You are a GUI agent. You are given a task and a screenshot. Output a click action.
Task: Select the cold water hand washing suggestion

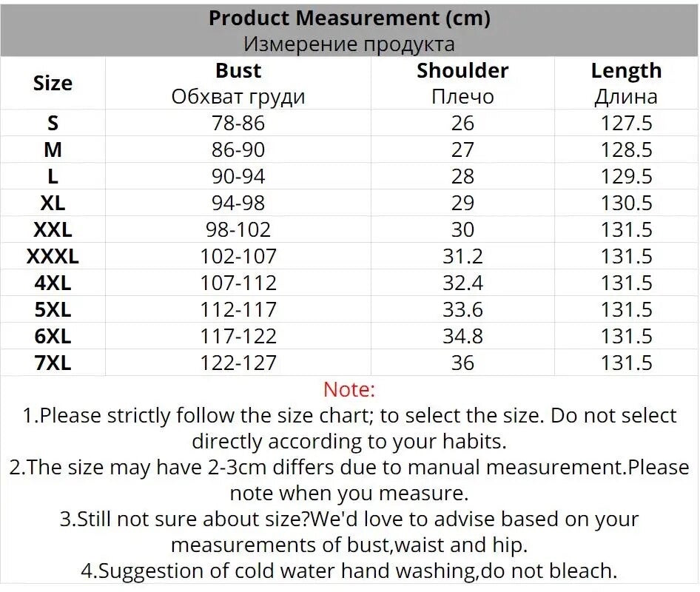(x=349, y=571)
